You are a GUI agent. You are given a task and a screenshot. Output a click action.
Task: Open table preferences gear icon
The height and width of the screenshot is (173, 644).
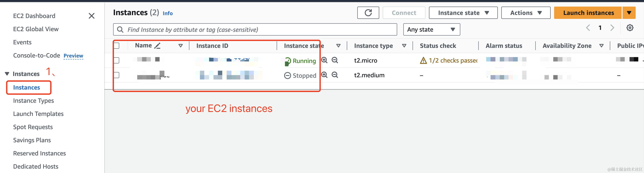click(x=630, y=28)
